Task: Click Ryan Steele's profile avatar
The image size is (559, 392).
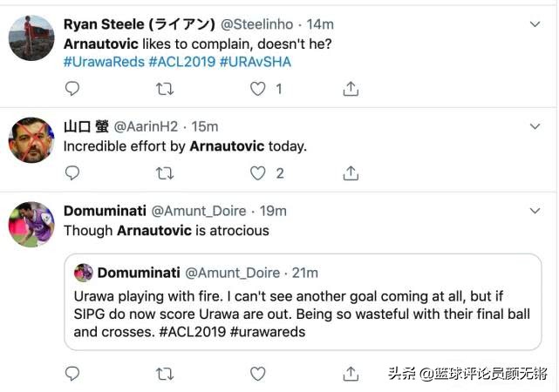Action: pyautogui.click(x=31, y=38)
